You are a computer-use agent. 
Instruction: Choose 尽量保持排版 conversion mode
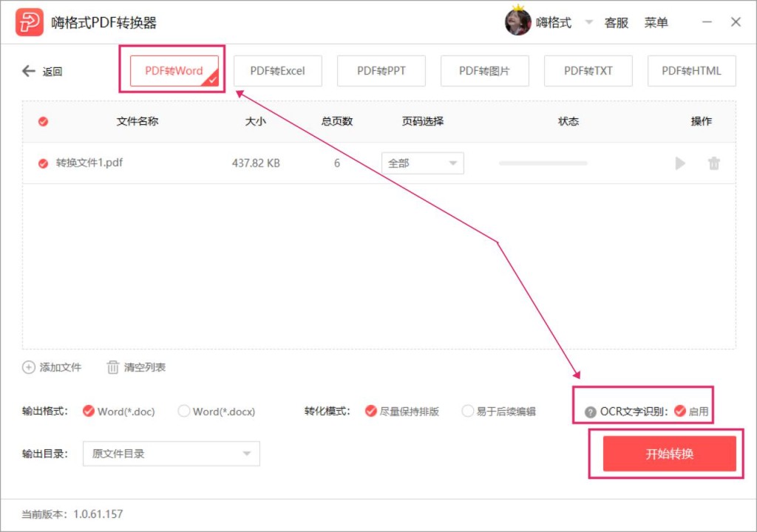coord(371,411)
